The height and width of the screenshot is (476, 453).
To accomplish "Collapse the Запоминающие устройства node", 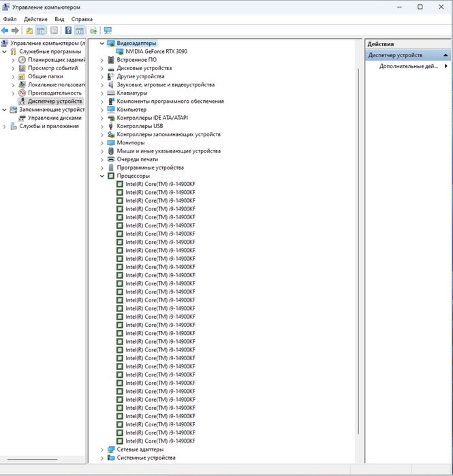I will pos(5,110).
